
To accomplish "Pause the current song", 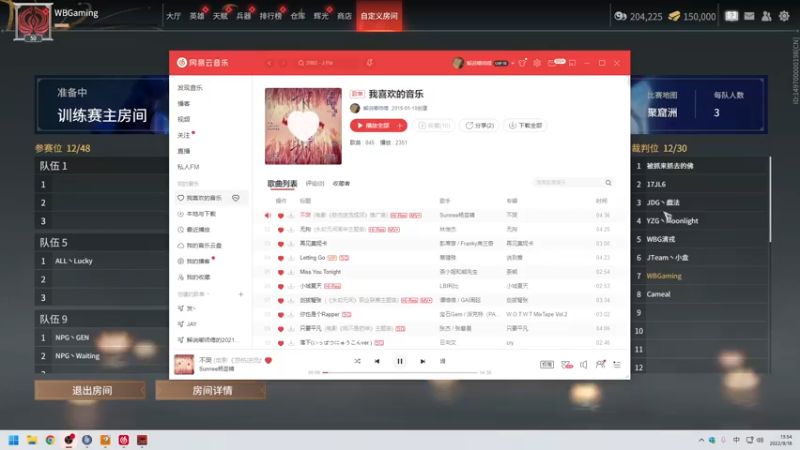I will (x=400, y=361).
